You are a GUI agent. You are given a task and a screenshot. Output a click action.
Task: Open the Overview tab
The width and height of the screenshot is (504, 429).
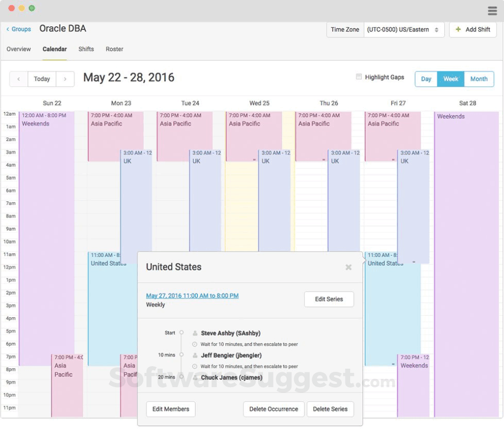tap(18, 49)
